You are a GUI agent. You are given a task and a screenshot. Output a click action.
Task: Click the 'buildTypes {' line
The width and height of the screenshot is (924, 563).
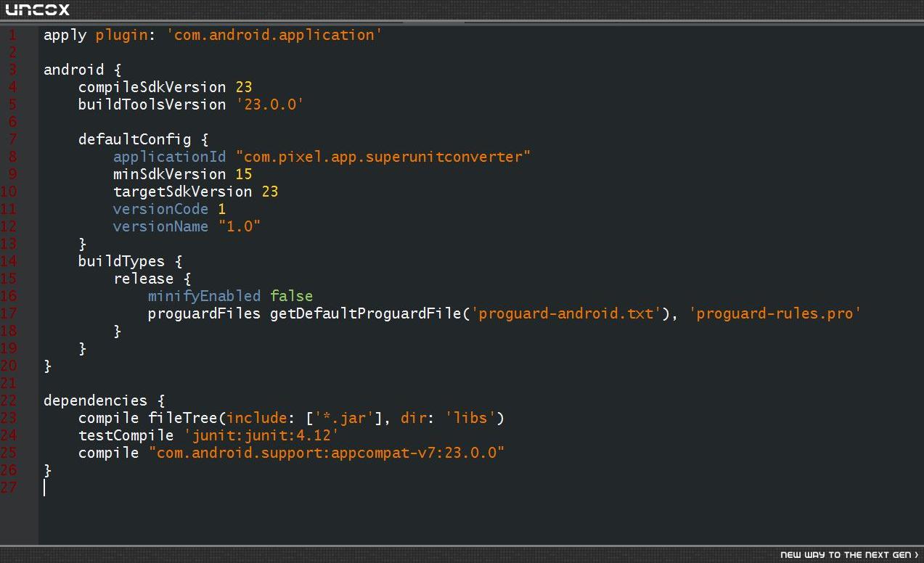pyautogui.click(x=131, y=261)
